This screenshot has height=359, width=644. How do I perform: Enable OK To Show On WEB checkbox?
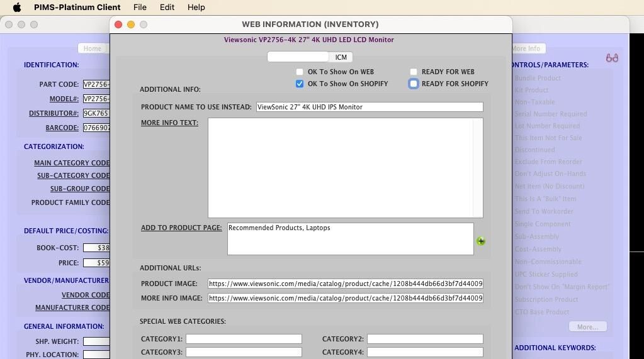coord(300,72)
